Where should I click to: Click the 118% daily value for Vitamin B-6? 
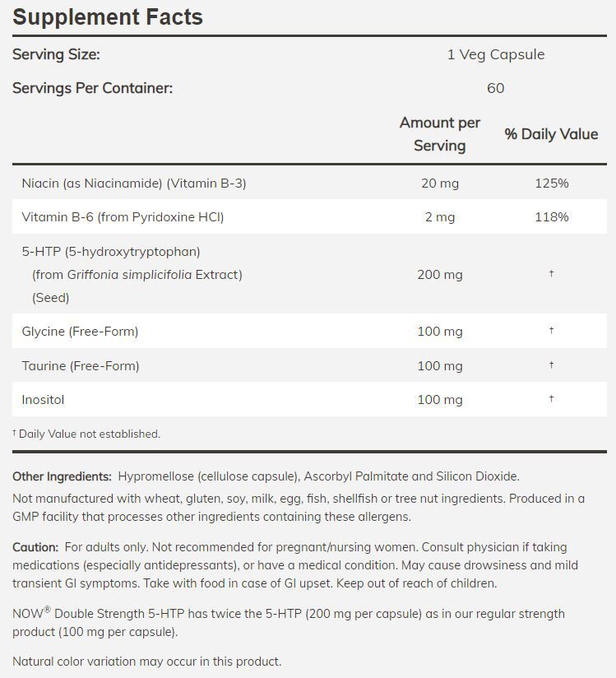[551, 217]
